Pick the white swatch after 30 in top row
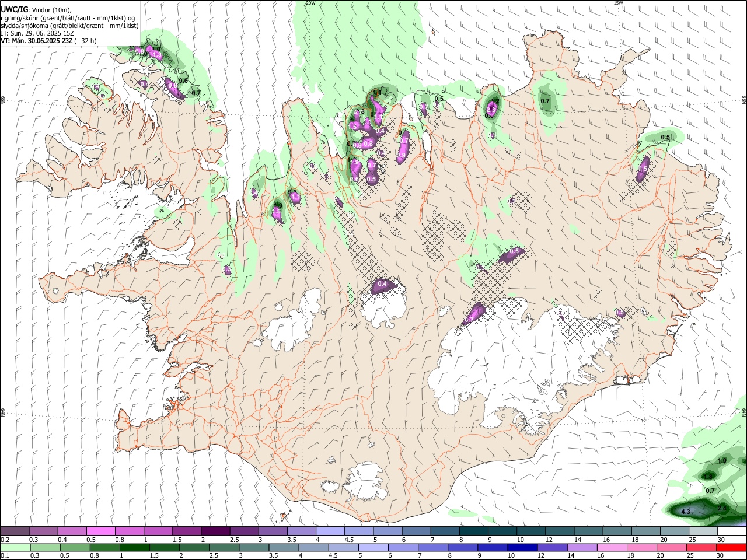 point(732,531)
